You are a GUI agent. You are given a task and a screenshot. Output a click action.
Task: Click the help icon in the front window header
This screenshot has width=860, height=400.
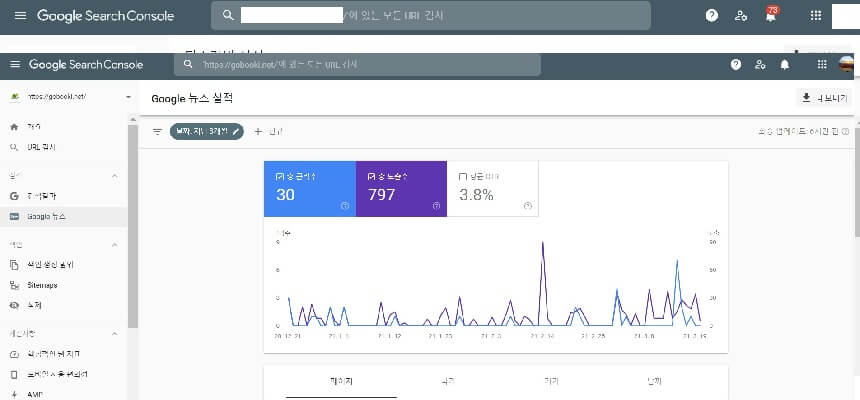pyautogui.click(x=736, y=64)
